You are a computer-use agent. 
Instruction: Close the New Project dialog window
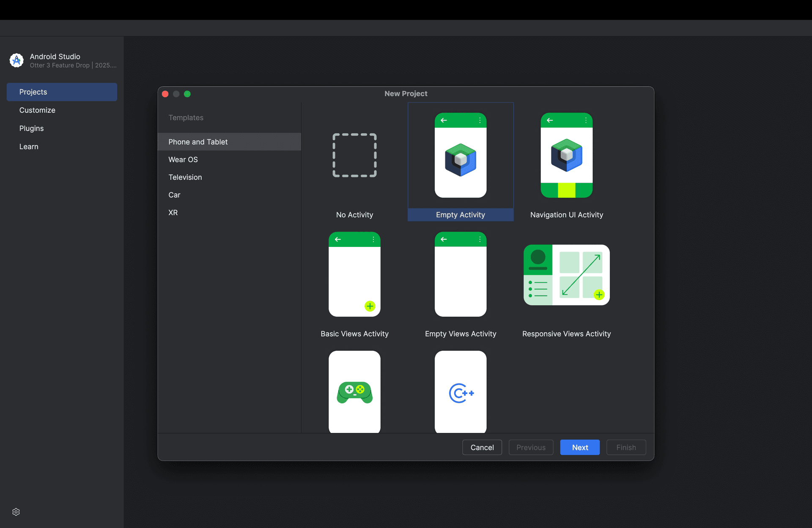pos(165,94)
